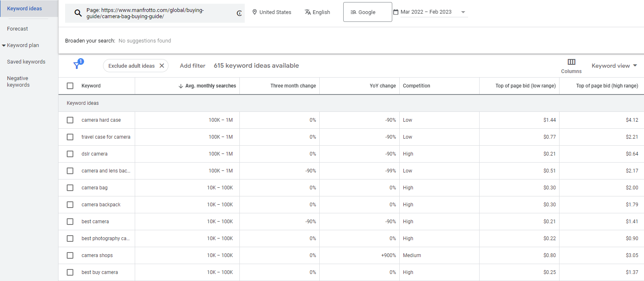
Task: Click the keyword "camera and lens bac…"
Action: 106,171
